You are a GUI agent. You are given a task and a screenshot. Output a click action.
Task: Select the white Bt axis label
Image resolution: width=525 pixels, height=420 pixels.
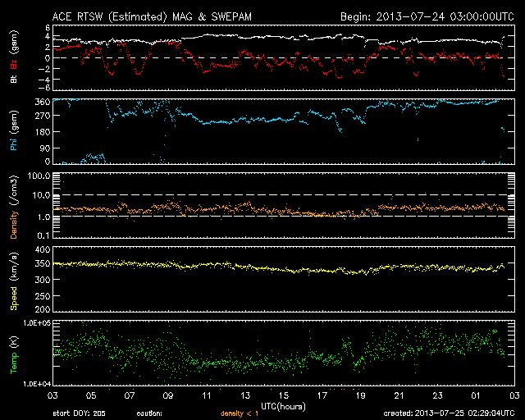13,80
